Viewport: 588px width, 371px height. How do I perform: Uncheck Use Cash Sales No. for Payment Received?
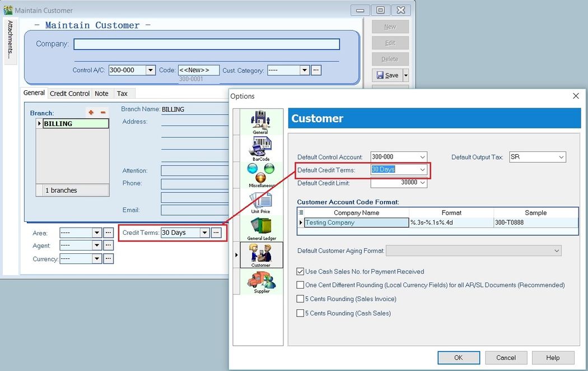pos(301,271)
